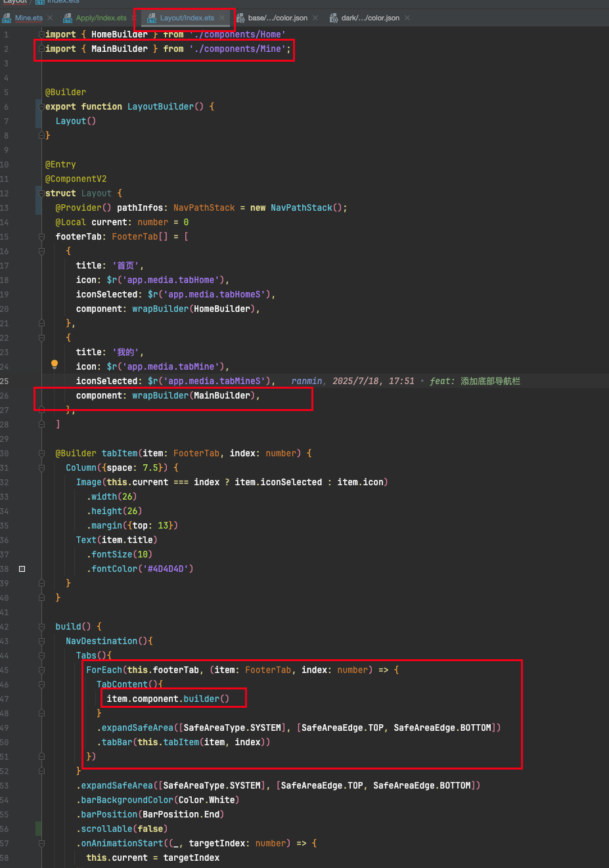Click the .barBackgroundColor(Color.White) call
Viewport: 609px width, 868px height.
pyautogui.click(x=158, y=800)
